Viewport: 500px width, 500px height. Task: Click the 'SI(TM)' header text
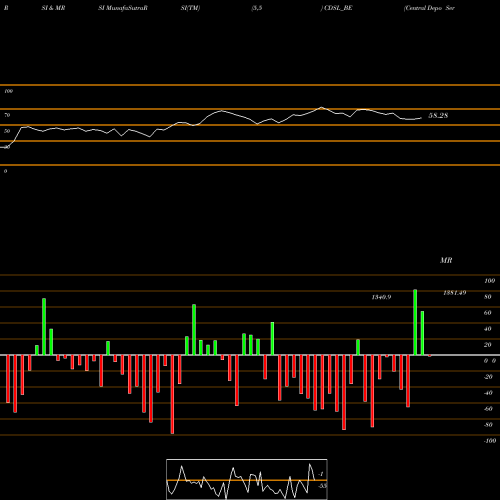pyautogui.click(x=190, y=8)
